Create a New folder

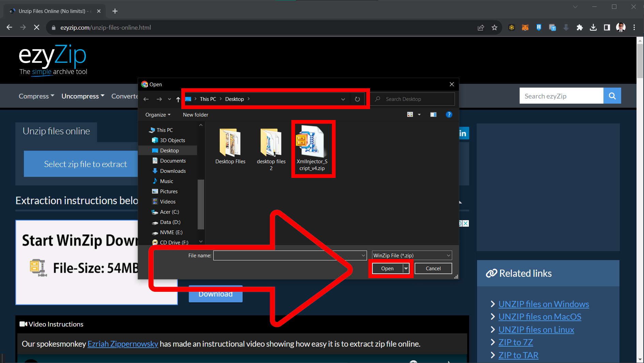(x=196, y=115)
